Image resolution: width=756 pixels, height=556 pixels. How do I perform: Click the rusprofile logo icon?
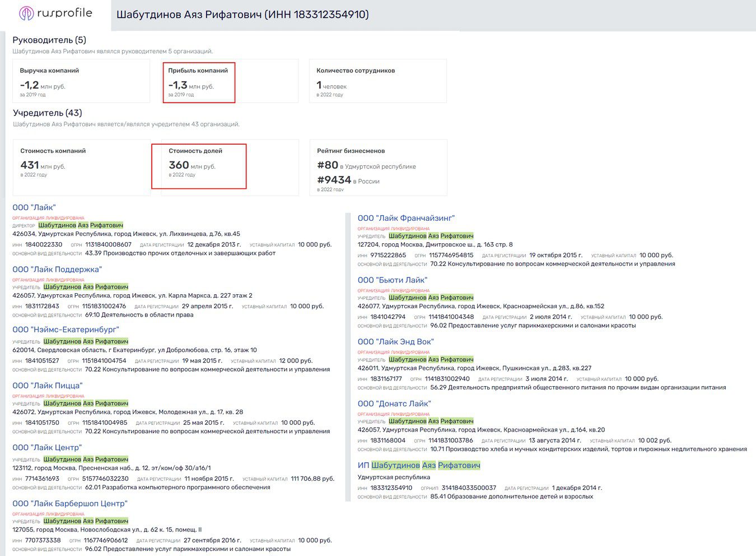tap(26, 13)
